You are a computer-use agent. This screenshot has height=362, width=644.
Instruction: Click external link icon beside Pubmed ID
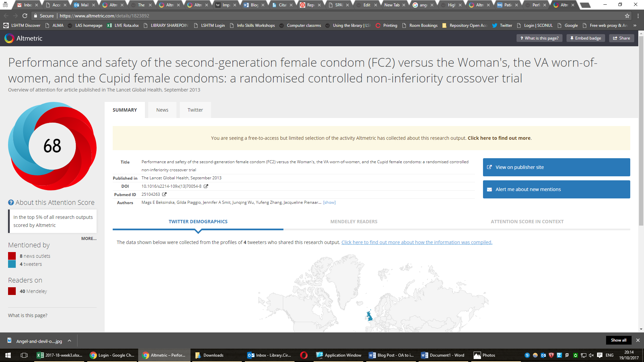(x=164, y=194)
